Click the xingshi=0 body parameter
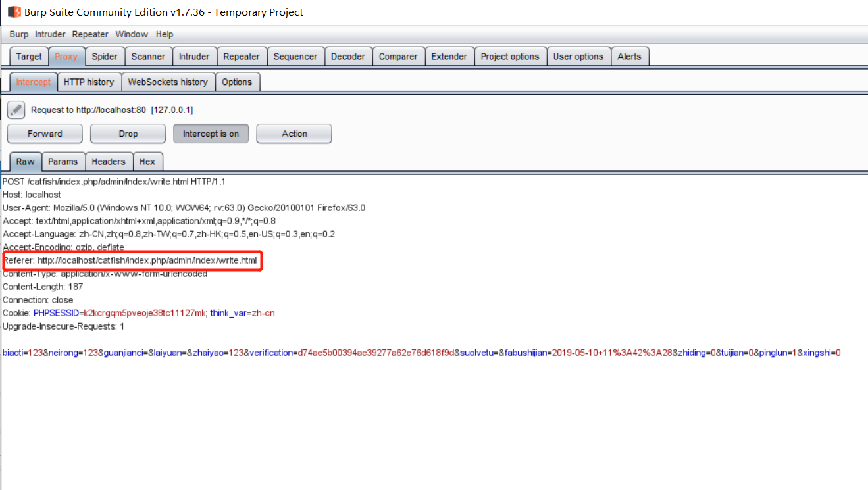 click(x=822, y=353)
